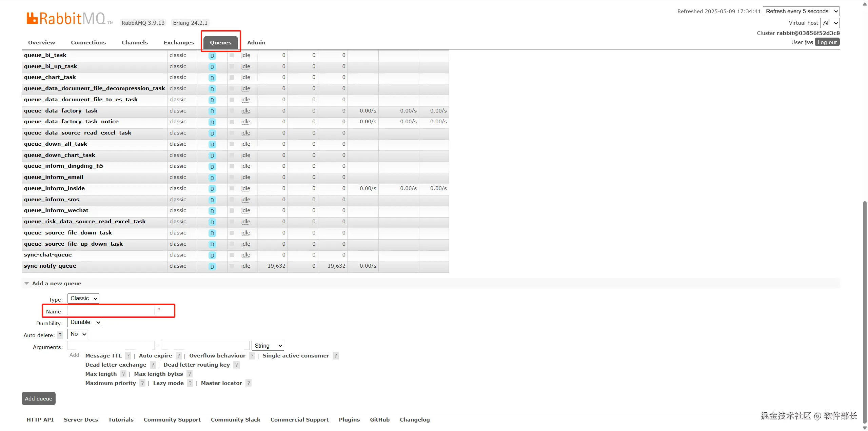Click the D badge on the queue_bi_task row
The width and height of the screenshot is (868, 431).
tap(212, 56)
